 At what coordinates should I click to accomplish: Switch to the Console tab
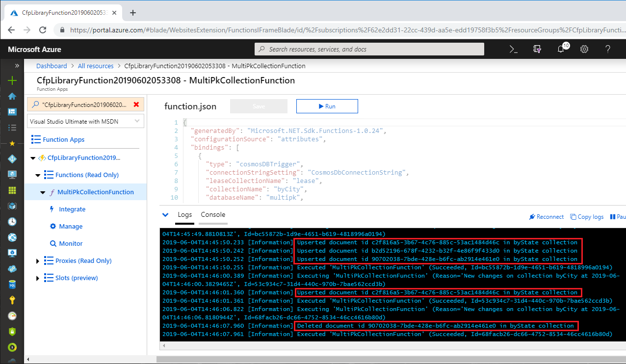pyautogui.click(x=213, y=214)
